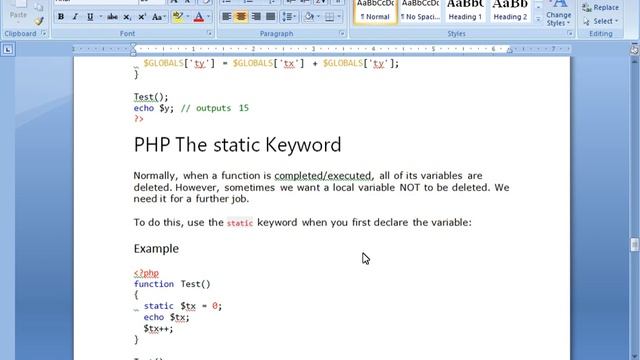This screenshot has height=360, width=640.
Task: Open the Change Styles menu
Action: (558, 14)
